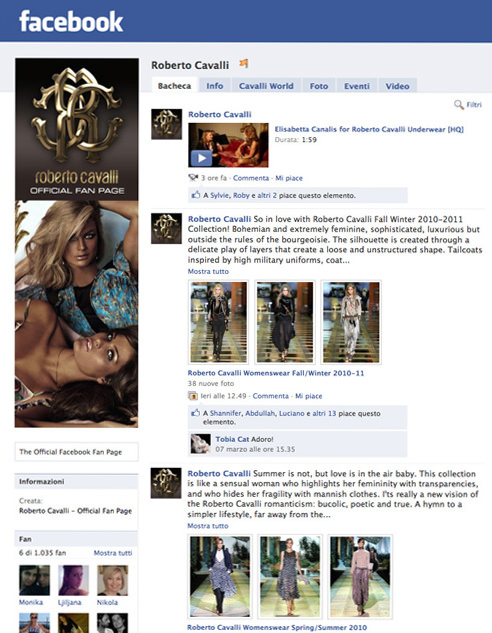Open Roberto Cavalli Womenswear Fall/Winter 2010-11 album
This screenshot has width=492, height=633.
pyautogui.click(x=276, y=373)
